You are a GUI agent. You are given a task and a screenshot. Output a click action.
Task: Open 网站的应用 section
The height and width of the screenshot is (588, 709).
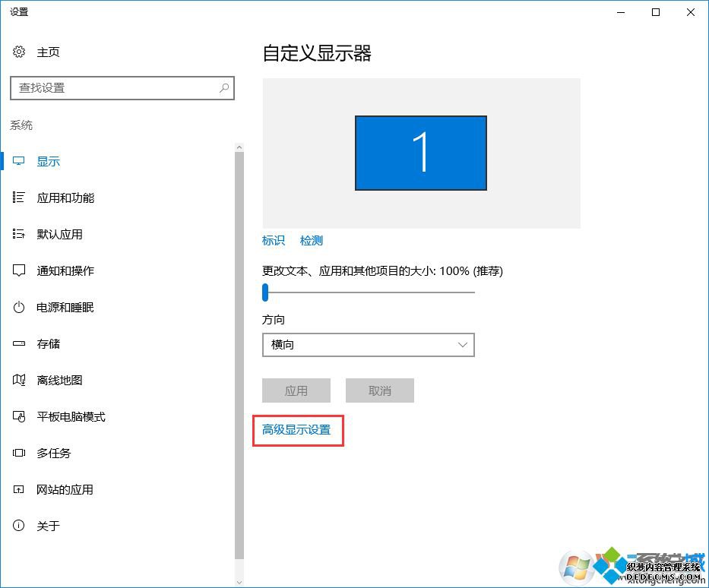click(x=65, y=489)
